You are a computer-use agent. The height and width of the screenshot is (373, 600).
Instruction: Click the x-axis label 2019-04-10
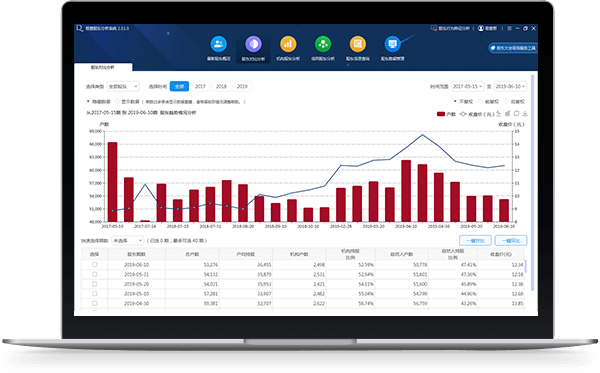point(406,226)
